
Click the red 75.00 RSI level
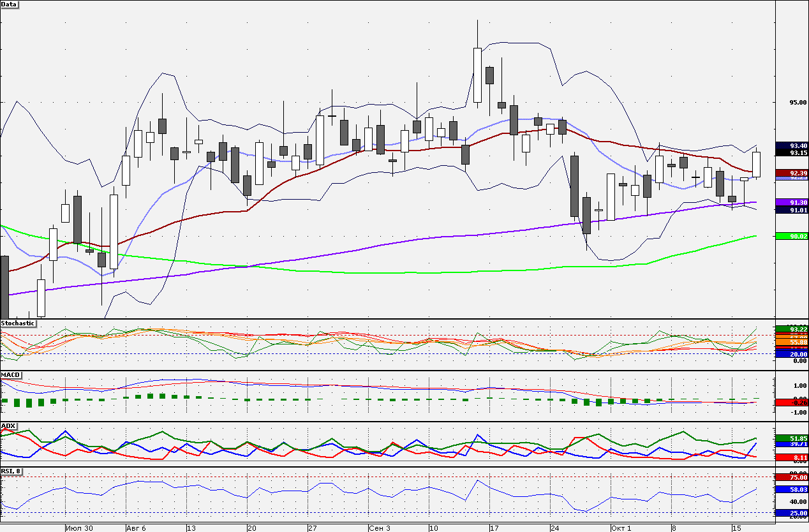792,477
